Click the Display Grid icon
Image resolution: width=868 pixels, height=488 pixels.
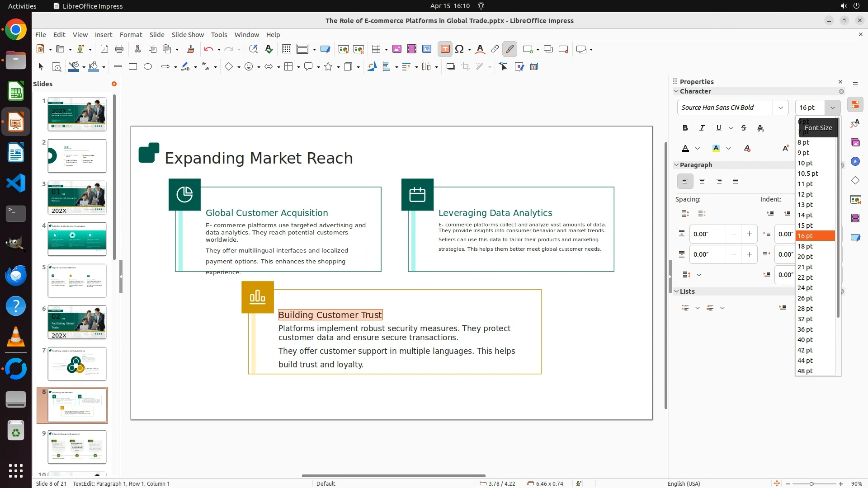coord(286,49)
